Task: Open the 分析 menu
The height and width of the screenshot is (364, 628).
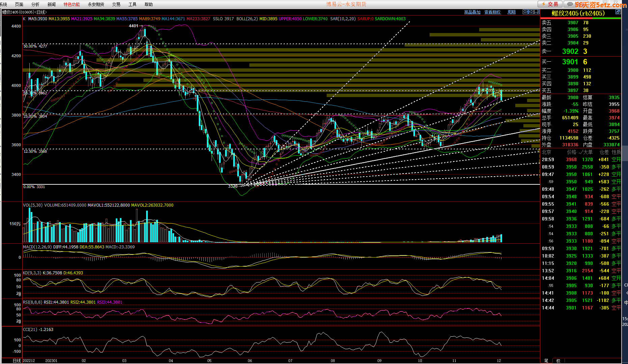Action: [x=35, y=4]
